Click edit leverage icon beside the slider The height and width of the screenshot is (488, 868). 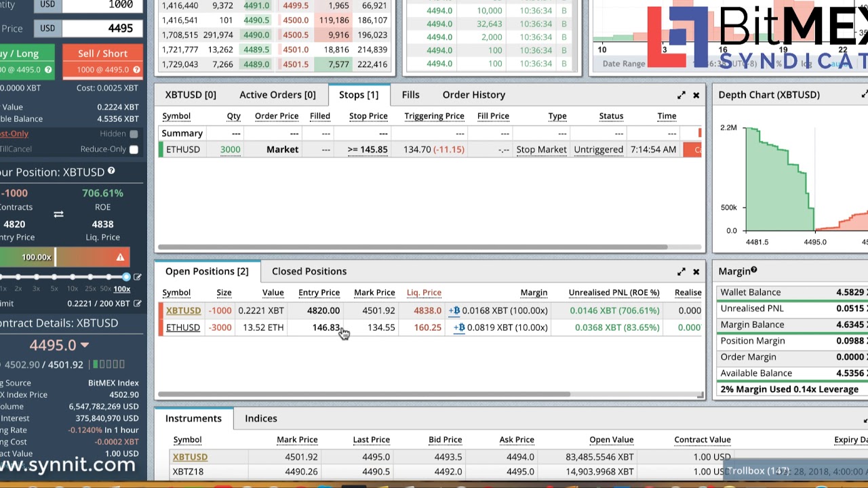coord(138,277)
